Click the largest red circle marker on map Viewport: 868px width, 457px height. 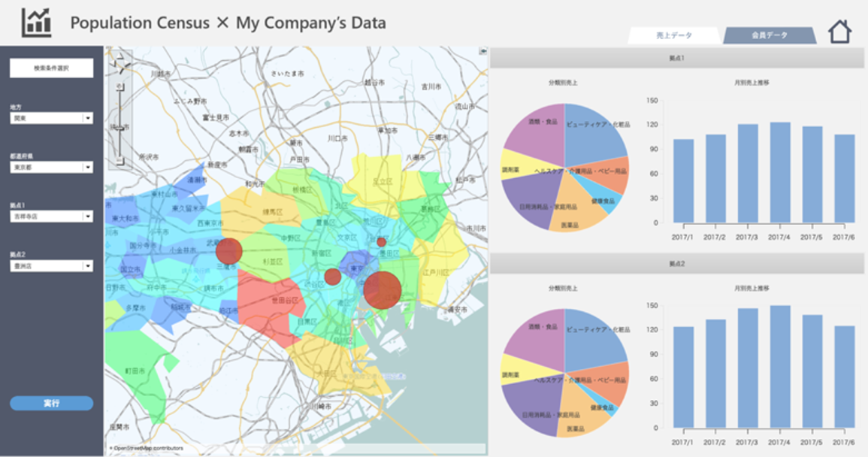pyautogui.click(x=382, y=289)
